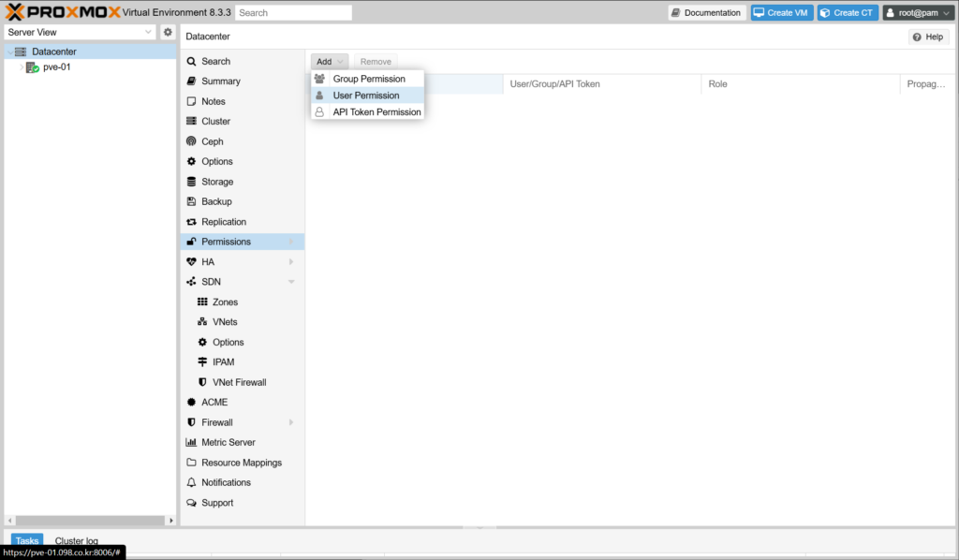959x560 pixels.
Task: Expand the Firewall submenu arrow
Action: [x=291, y=422]
